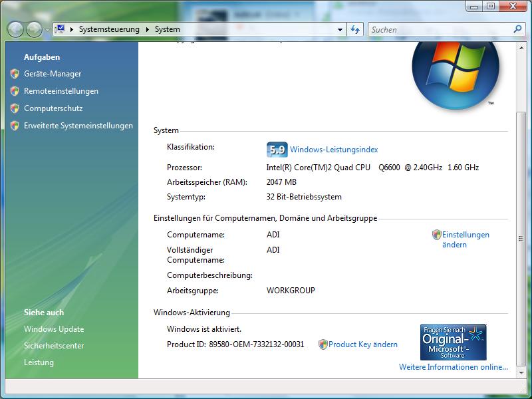Open Erweiterte Systemeinstellungen in the sidebar
The height and width of the screenshot is (399, 532).
tap(78, 126)
